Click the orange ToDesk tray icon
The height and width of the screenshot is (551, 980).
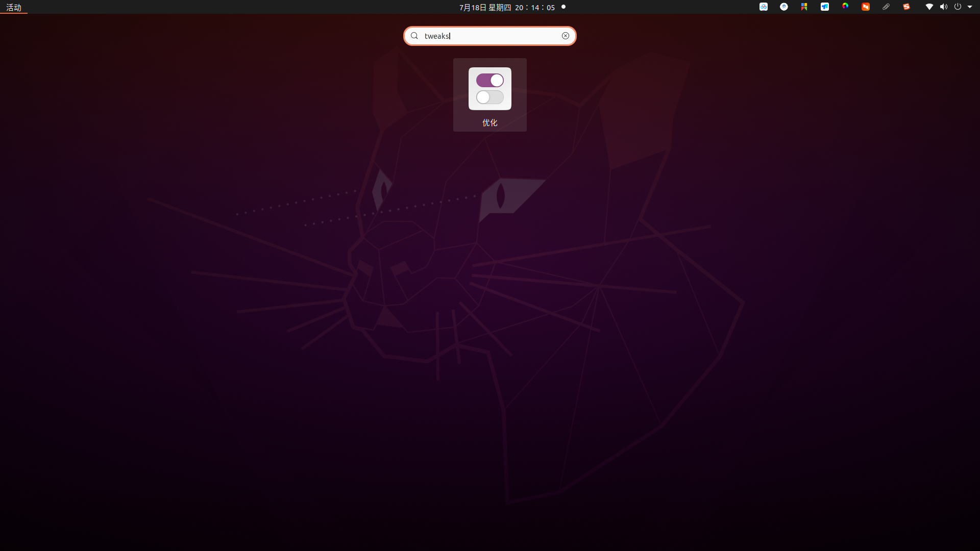tap(866, 7)
